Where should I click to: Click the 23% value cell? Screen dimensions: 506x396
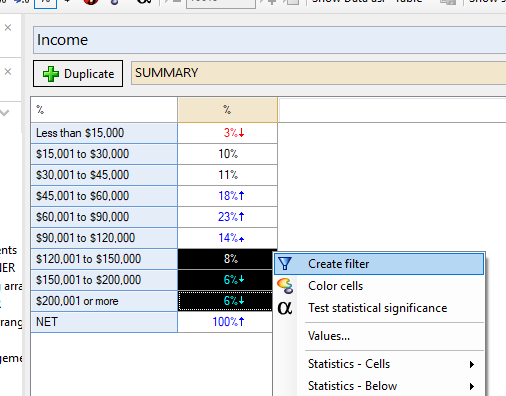pyautogui.click(x=227, y=217)
